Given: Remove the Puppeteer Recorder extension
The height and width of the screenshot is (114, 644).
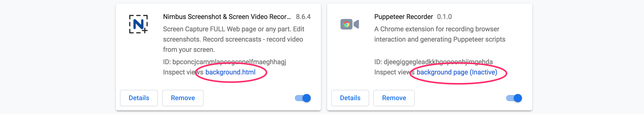Looking at the screenshot, I should 394,98.
